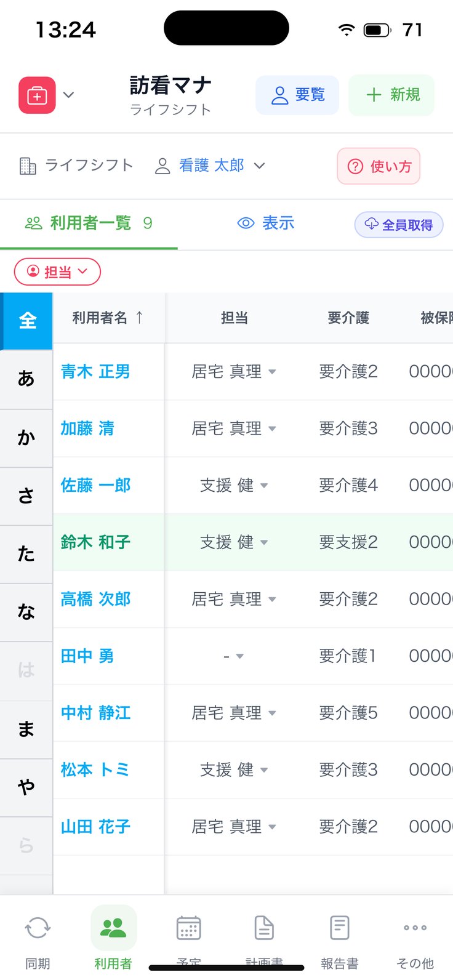The width and height of the screenshot is (453, 980).
Task: Open 加藤 清 user record
Action: 87,428
